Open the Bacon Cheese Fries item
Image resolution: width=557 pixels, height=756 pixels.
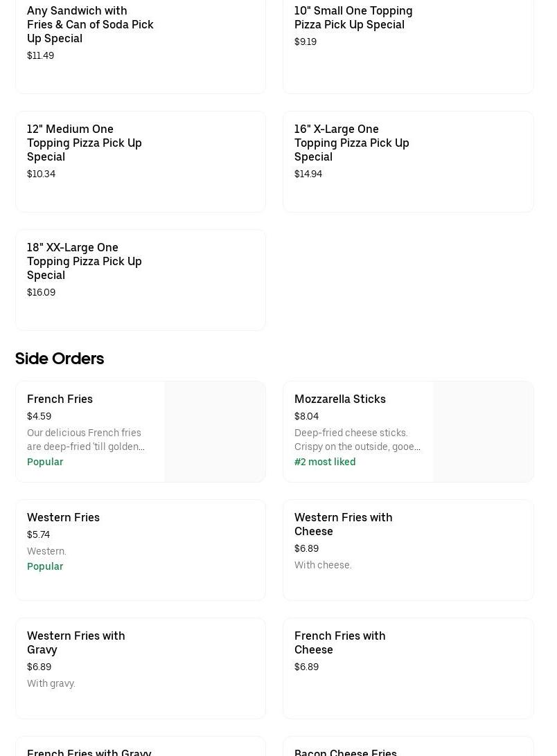345,751
